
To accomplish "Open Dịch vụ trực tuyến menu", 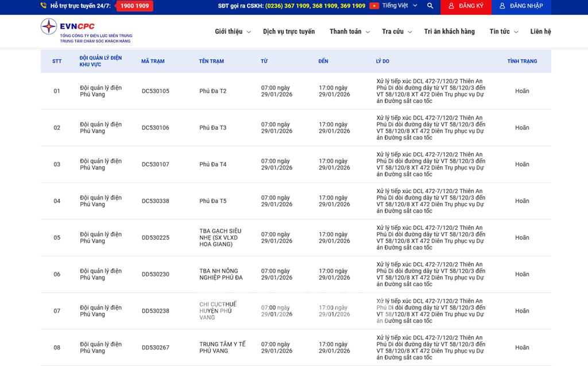I will (289, 32).
